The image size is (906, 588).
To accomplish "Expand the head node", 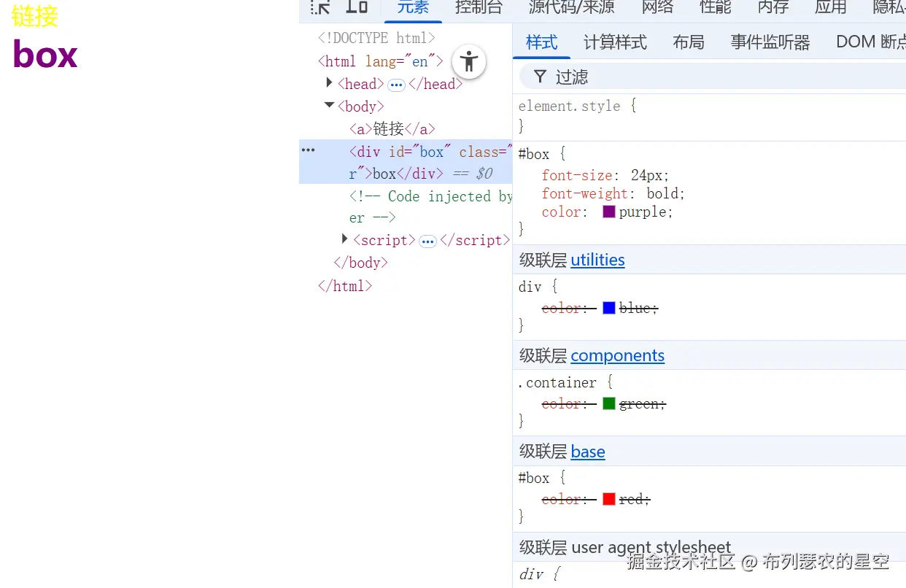I will point(330,83).
